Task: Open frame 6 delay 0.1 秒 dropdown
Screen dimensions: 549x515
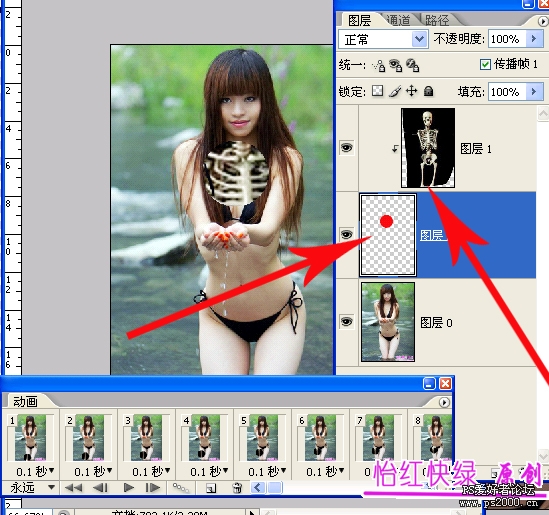Action: pos(325,472)
